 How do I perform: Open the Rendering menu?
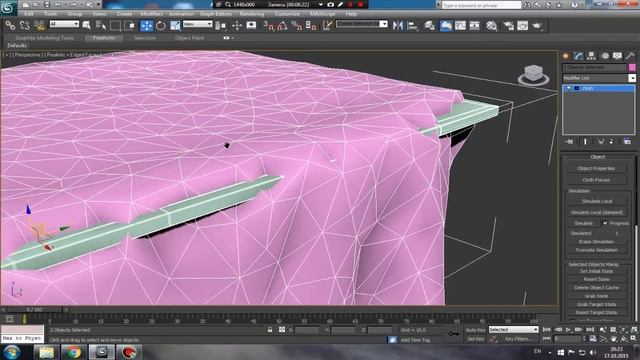pos(252,14)
